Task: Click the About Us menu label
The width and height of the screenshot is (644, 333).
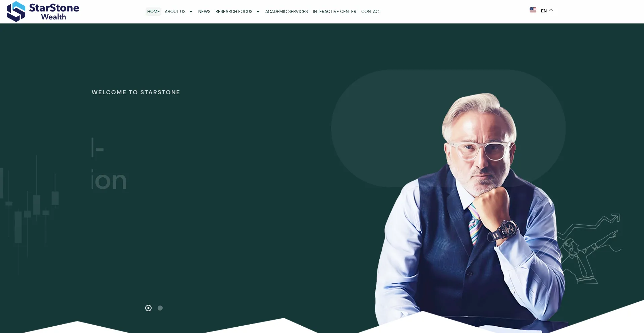Action: [x=175, y=11]
